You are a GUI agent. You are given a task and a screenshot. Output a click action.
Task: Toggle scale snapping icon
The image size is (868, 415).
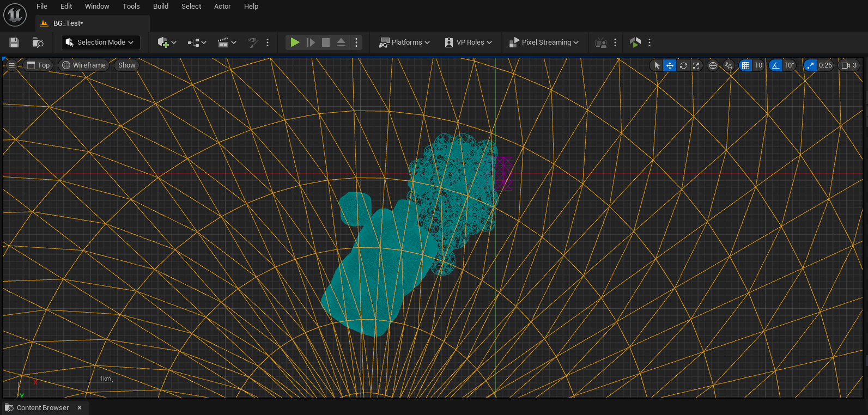click(x=810, y=65)
